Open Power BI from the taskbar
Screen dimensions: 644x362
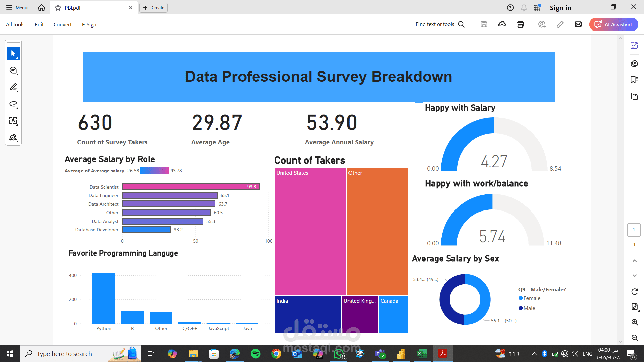click(401, 354)
